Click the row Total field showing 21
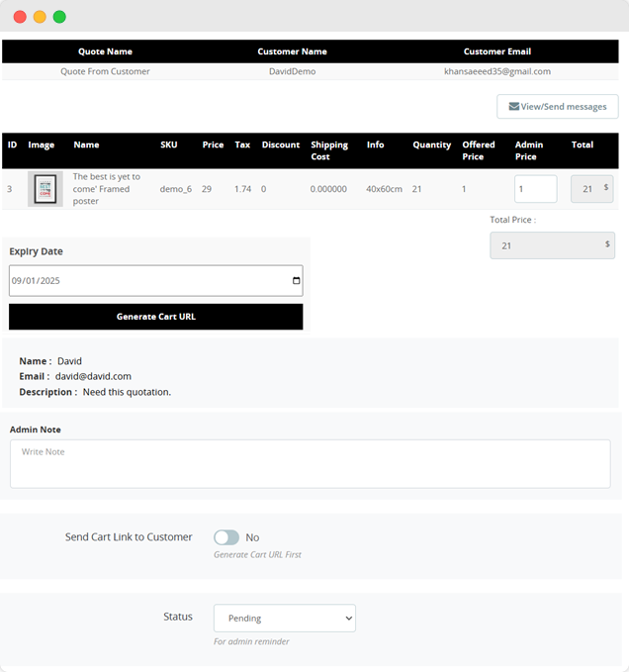 tap(591, 189)
